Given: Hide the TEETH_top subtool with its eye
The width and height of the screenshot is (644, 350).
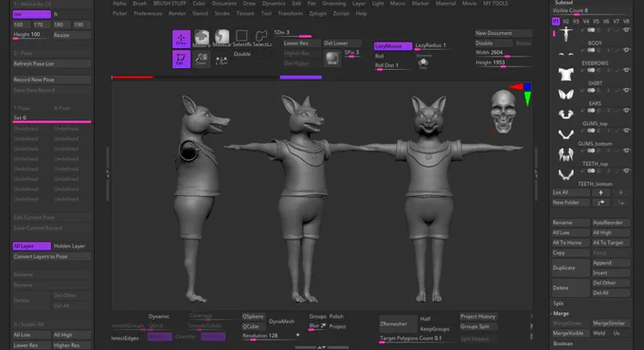Looking at the screenshot, I should (626, 150).
